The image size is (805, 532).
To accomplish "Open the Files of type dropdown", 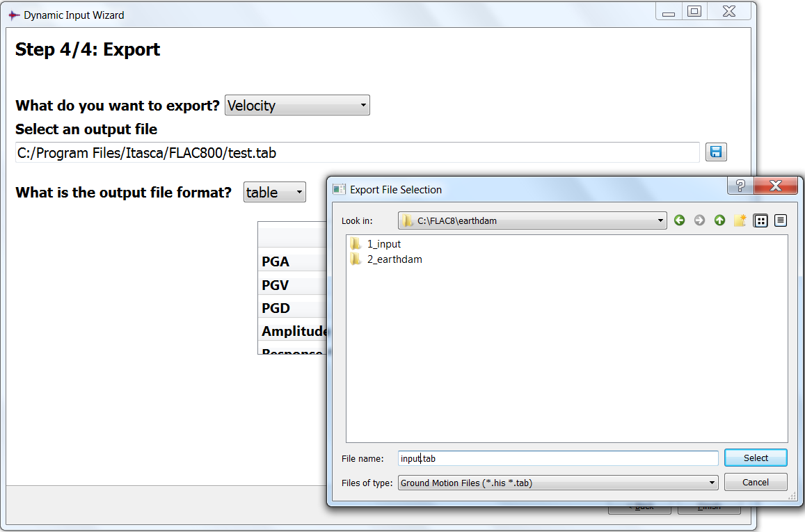I will coord(557,483).
